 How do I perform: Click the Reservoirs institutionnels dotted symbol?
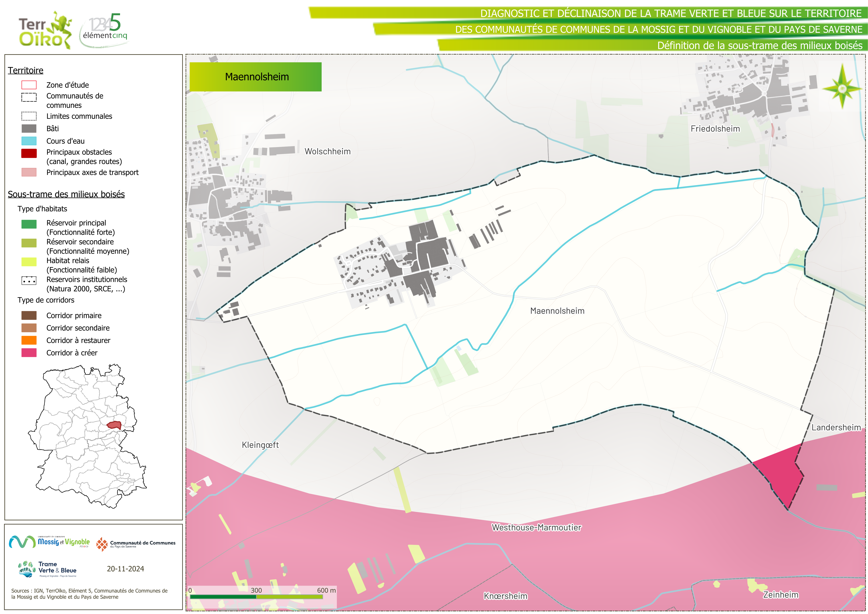click(29, 281)
